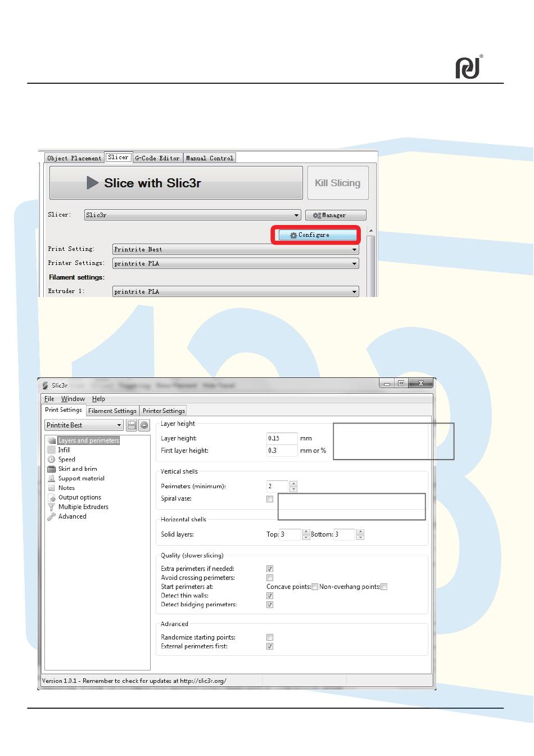The height and width of the screenshot is (756, 534).
Task: Decrease Perimeters minimum with down arrow
Action: coord(293,489)
